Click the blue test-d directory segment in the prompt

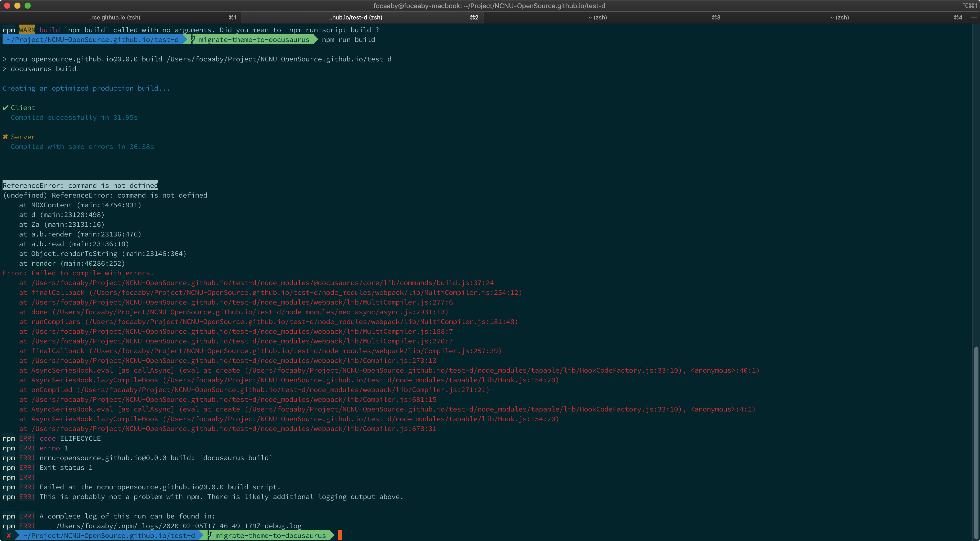tap(91, 39)
